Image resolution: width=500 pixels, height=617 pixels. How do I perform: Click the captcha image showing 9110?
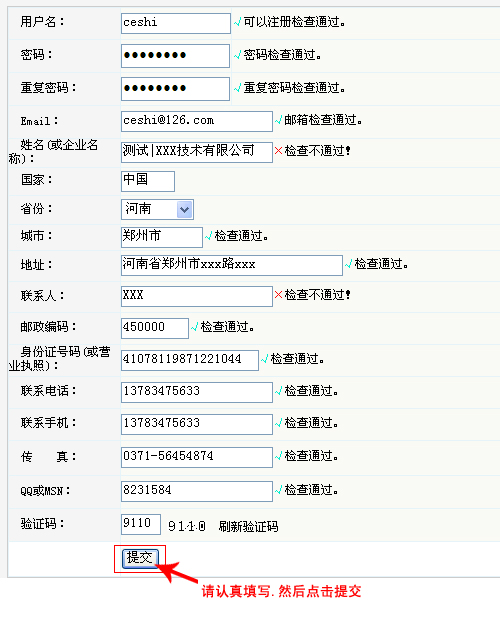pyautogui.click(x=187, y=526)
